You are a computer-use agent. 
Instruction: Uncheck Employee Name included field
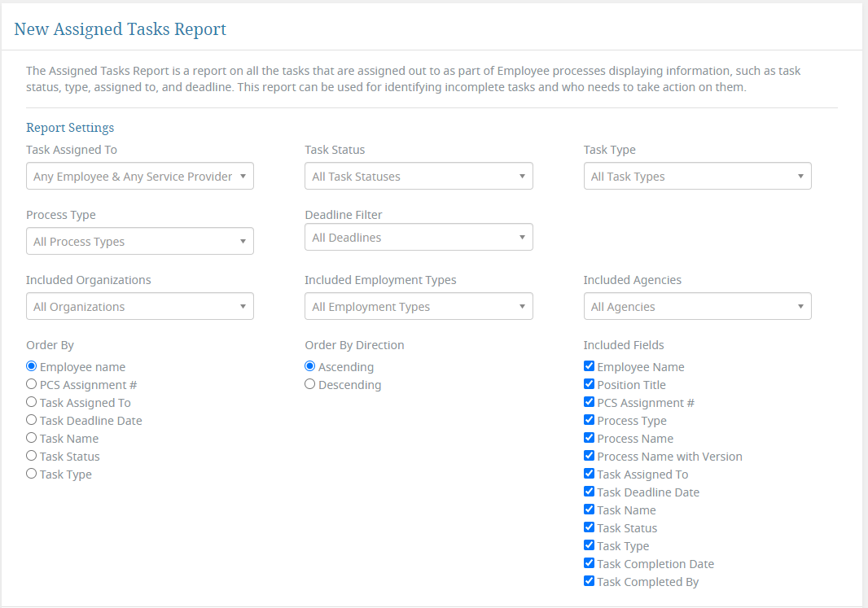589,366
